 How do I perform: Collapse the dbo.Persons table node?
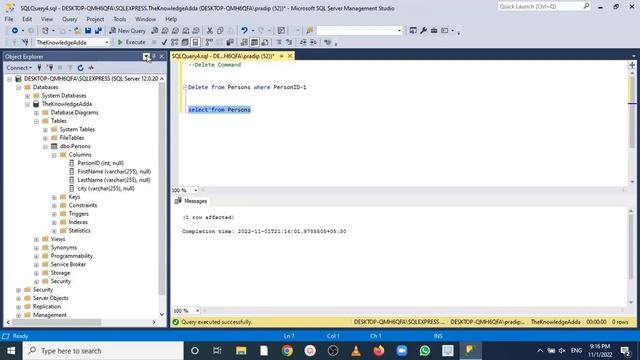[x=45, y=147]
